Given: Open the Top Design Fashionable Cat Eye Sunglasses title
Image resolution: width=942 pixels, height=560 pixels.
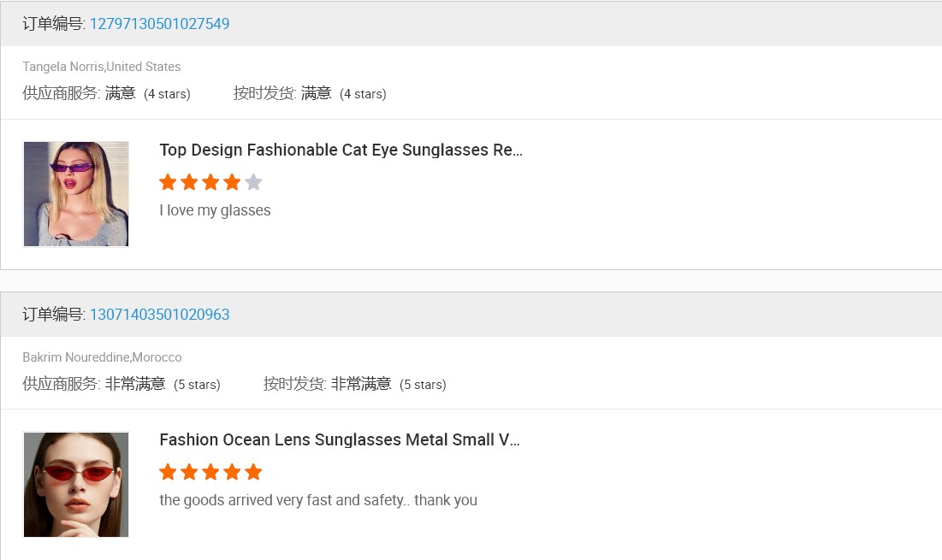Looking at the screenshot, I should pyautogui.click(x=341, y=150).
